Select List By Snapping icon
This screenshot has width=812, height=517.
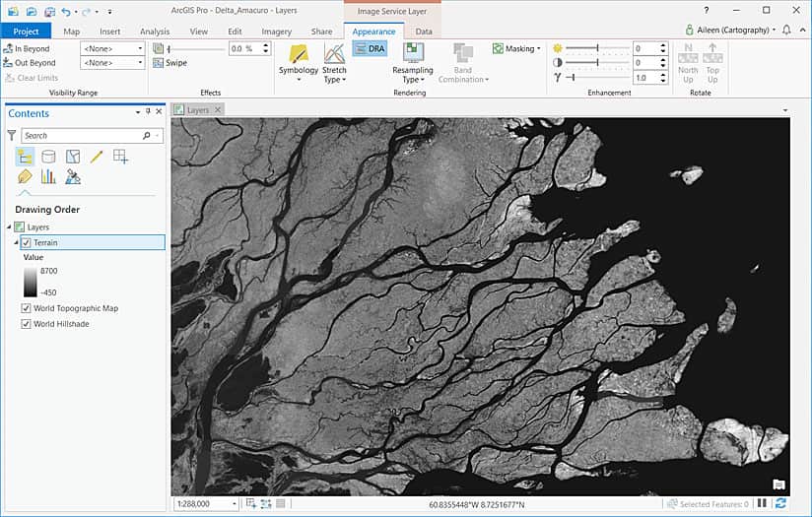pyautogui.click(x=120, y=157)
